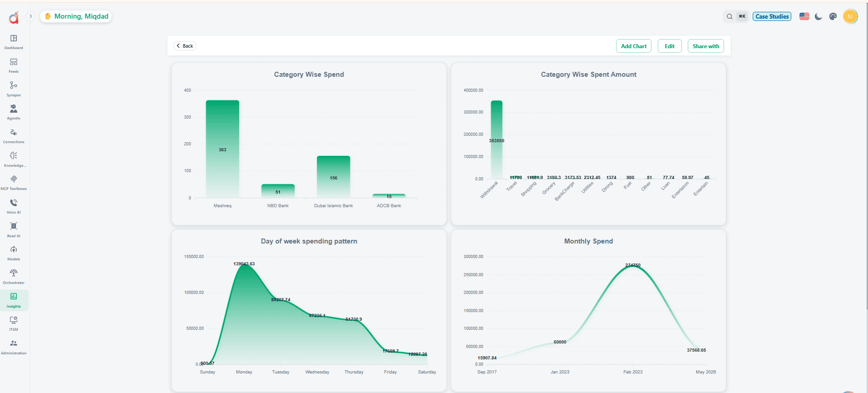This screenshot has width=868, height=393.
Task: Click the Travel value label 11700
Action: [516, 178]
